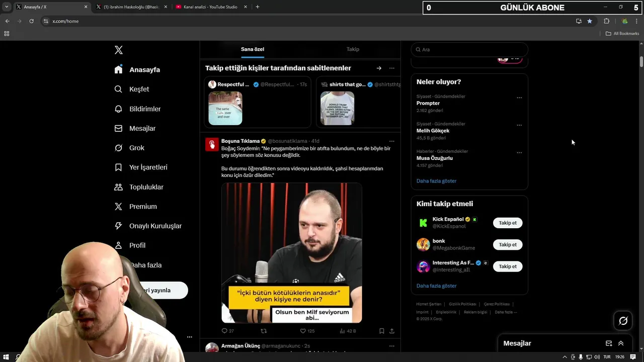Open Hizmet Şartları footer link
The image size is (644, 362).
pos(429,304)
